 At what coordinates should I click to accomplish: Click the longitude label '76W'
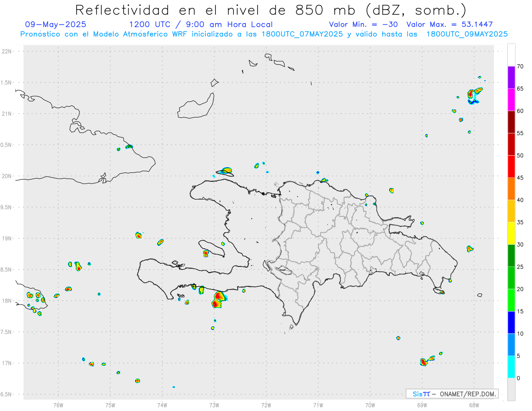pyautogui.click(x=58, y=405)
